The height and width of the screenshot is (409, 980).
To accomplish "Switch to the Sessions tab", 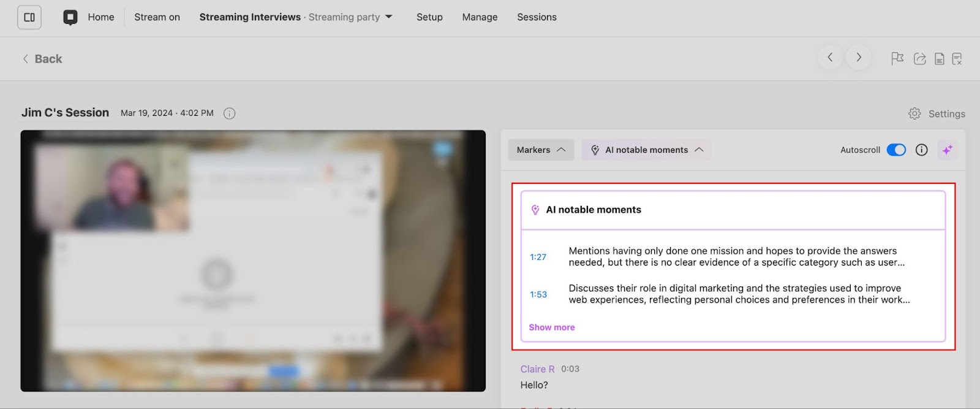I will click(537, 17).
